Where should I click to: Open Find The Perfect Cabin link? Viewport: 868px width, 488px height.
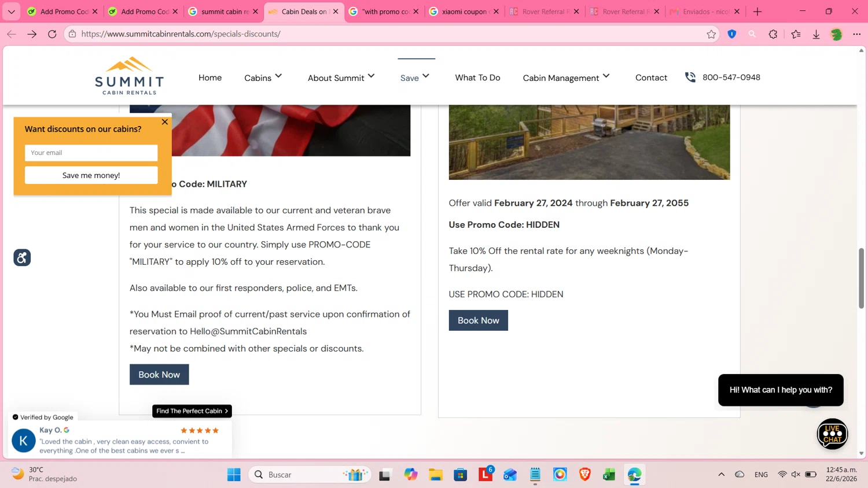(192, 411)
